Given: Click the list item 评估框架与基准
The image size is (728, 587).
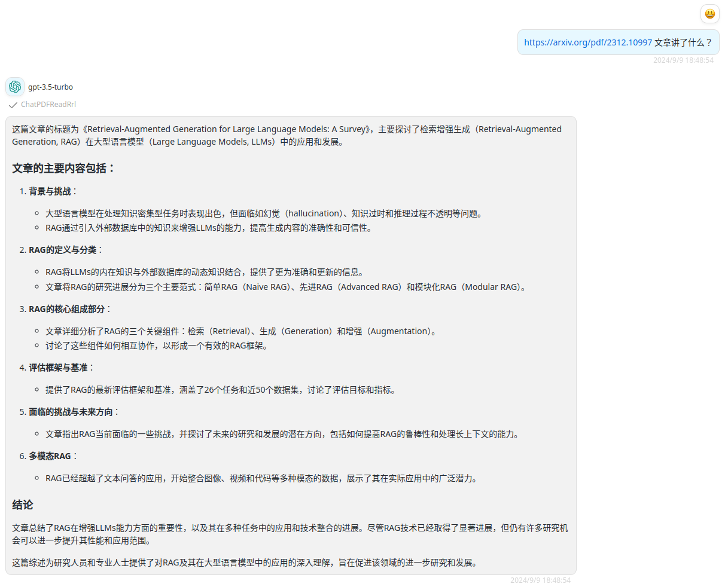Looking at the screenshot, I should [x=58, y=368].
